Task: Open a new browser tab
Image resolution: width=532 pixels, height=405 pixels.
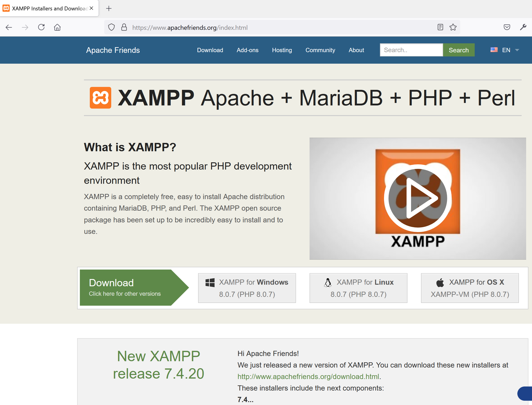Action: click(109, 8)
